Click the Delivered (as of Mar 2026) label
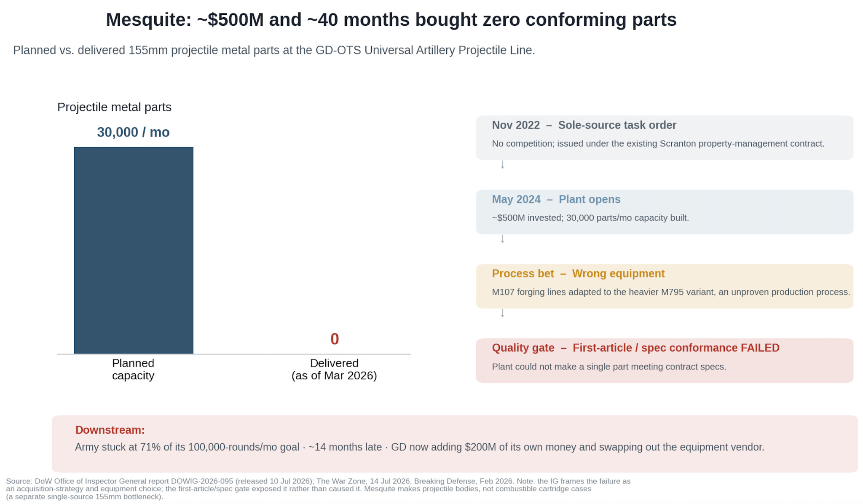The height and width of the screenshot is (504, 863). click(334, 369)
